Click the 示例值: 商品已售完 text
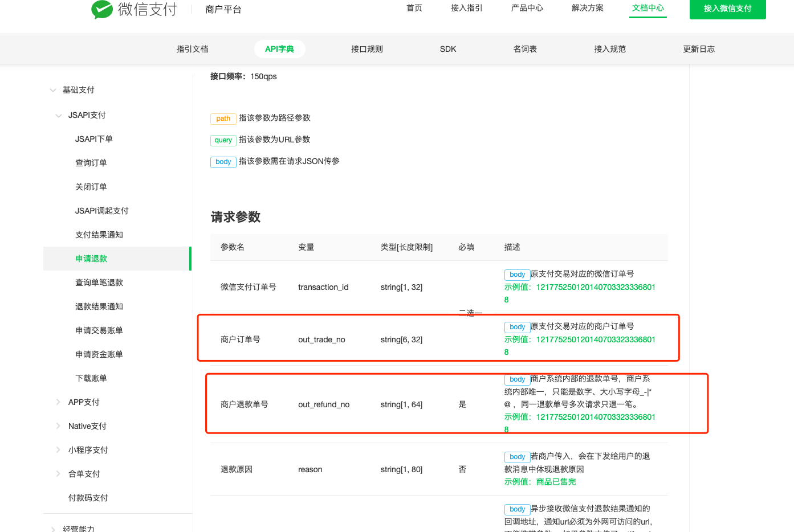The width and height of the screenshot is (794, 532). coord(540,482)
